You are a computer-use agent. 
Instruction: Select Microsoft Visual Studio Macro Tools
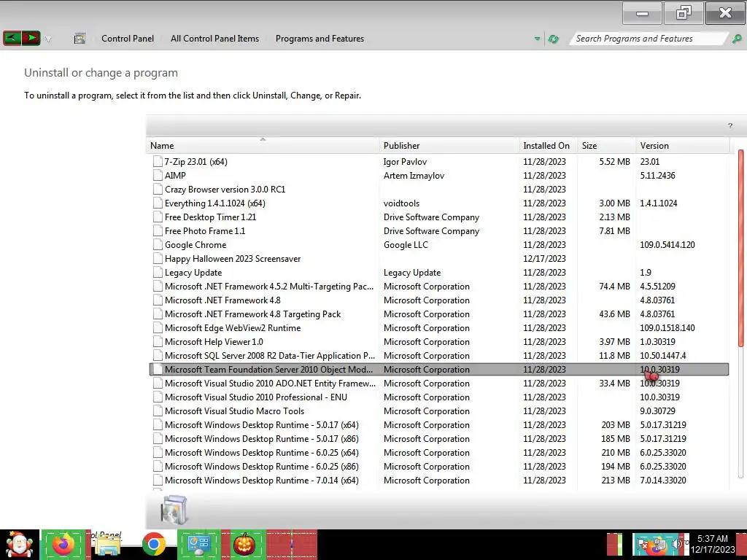click(x=438, y=411)
